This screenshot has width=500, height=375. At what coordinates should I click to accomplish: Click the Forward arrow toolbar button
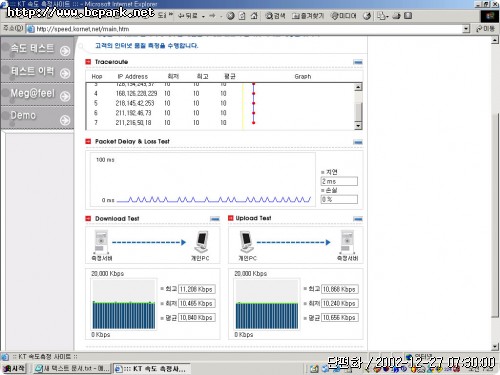pyautogui.click(x=212, y=16)
